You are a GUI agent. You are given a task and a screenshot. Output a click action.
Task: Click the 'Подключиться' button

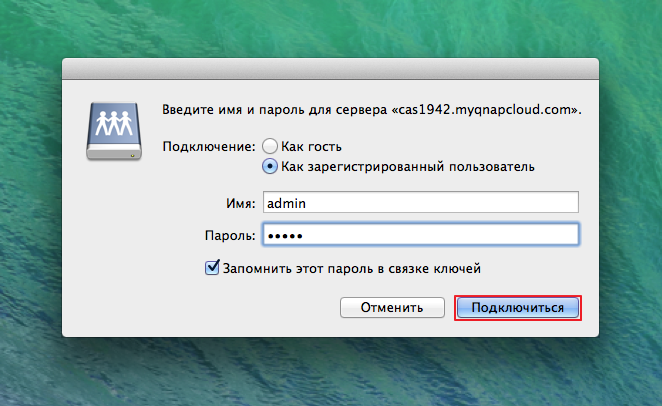point(518,307)
